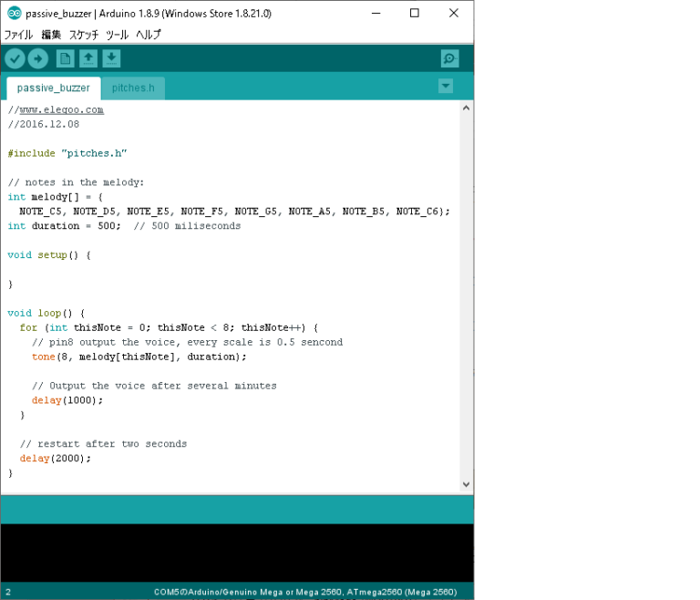Open the 編集 menu

pyautogui.click(x=51, y=35)
